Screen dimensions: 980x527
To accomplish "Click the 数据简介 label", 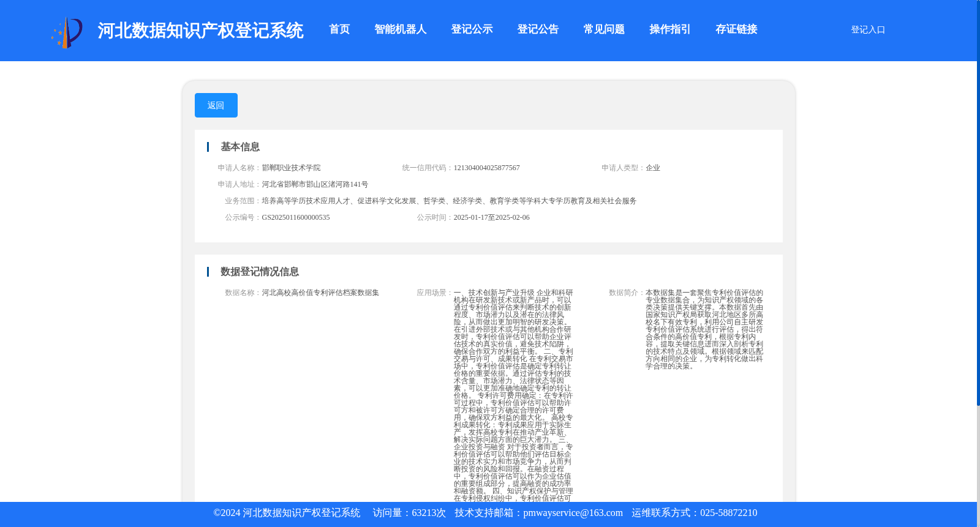I will pyautogui.click(x=627, y=293).
